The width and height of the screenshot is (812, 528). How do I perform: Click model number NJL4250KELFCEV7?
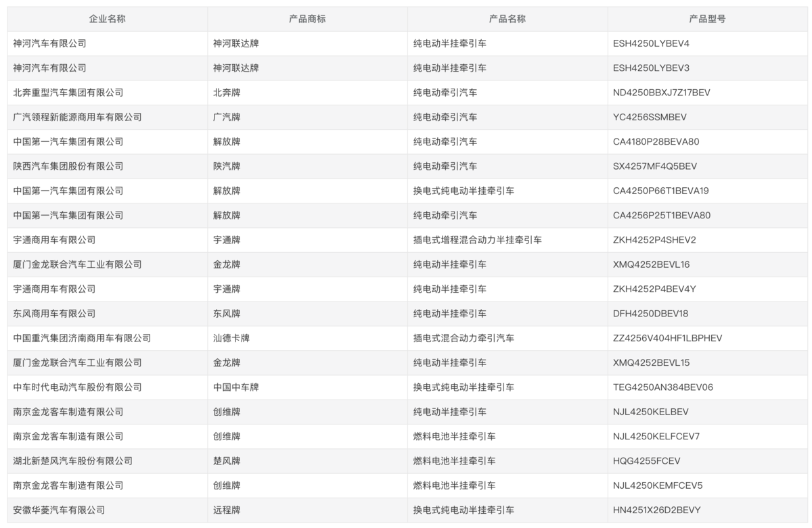[x=656, y=436]
